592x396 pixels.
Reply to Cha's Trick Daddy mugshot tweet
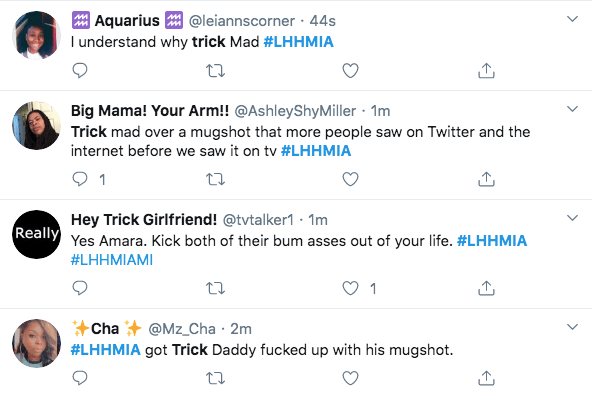[80, 378]
